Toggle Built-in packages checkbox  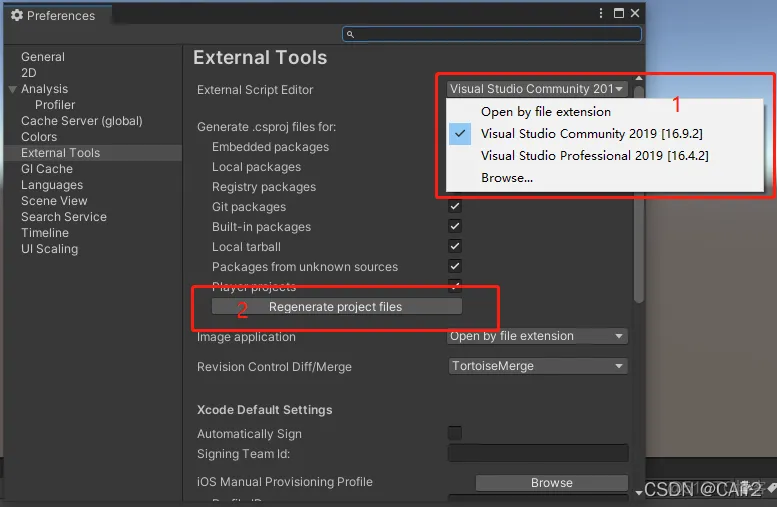454,226
